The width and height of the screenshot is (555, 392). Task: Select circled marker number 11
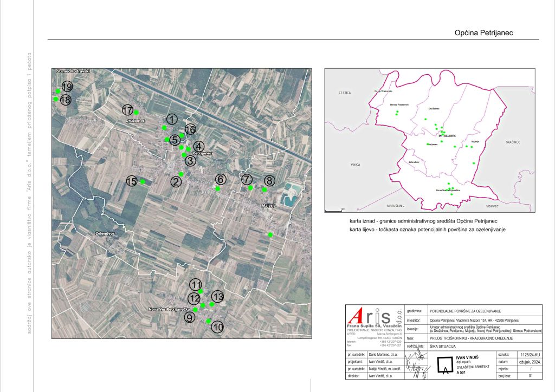tap(196, 285)
